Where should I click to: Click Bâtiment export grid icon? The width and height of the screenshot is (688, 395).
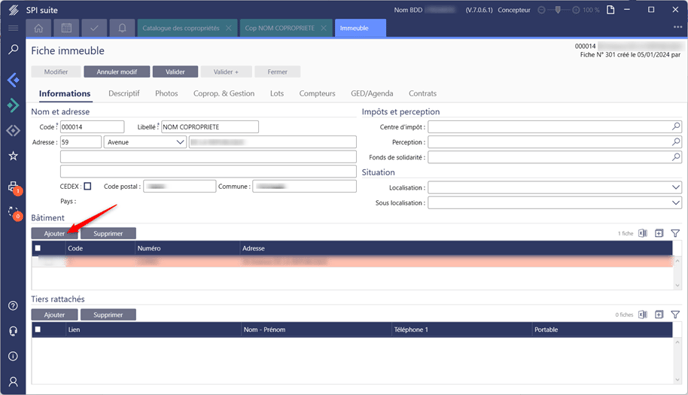point(659,233)
